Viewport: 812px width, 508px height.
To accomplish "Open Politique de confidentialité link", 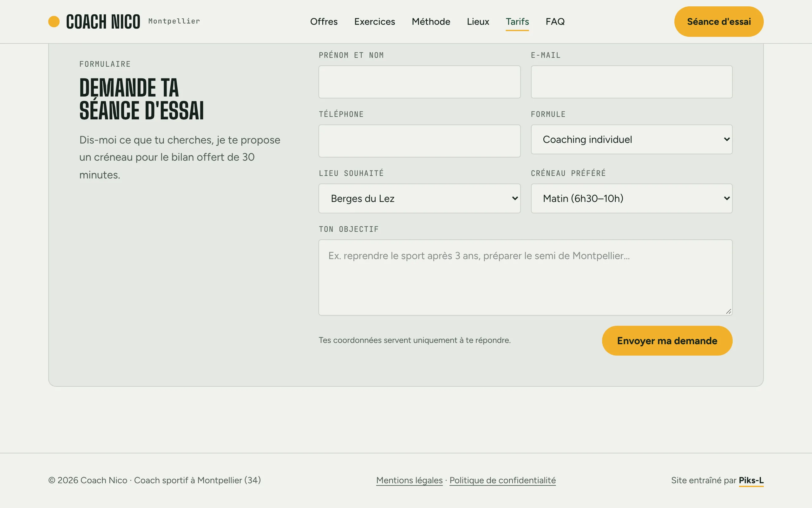I will coord(503,480).
